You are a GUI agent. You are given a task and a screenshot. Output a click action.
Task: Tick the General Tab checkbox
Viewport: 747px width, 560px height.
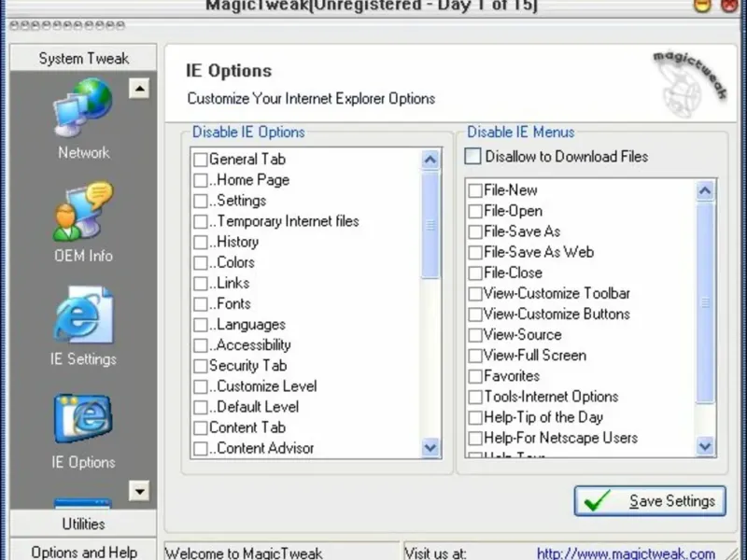201,160
